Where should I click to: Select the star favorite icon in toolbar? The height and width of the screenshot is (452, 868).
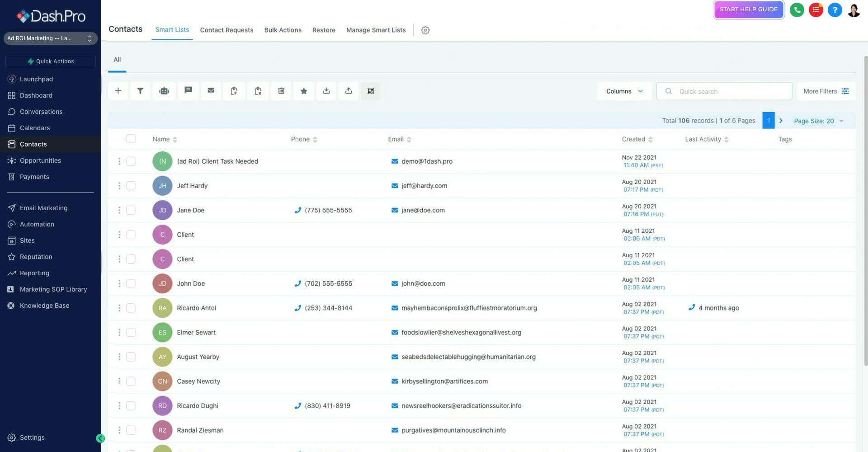tap(303, 91)
